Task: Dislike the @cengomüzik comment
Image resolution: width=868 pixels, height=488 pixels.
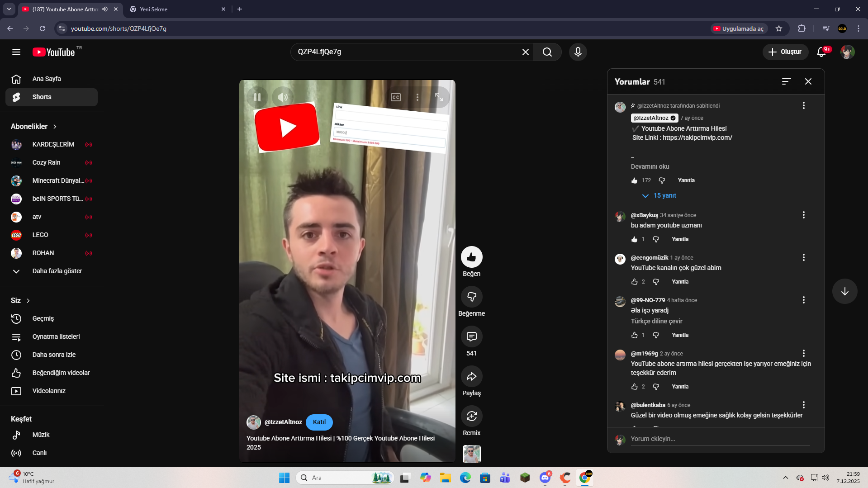Action: pos(656,282)
